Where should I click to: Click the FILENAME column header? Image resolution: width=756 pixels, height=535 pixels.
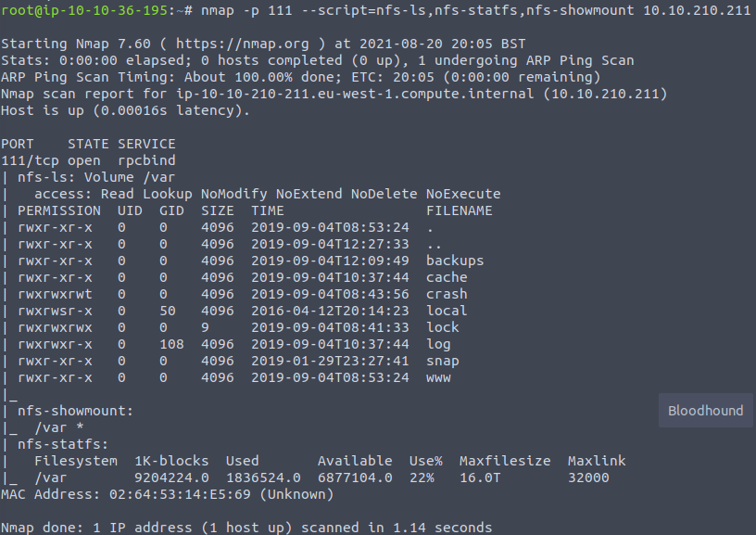pos(459,210)
